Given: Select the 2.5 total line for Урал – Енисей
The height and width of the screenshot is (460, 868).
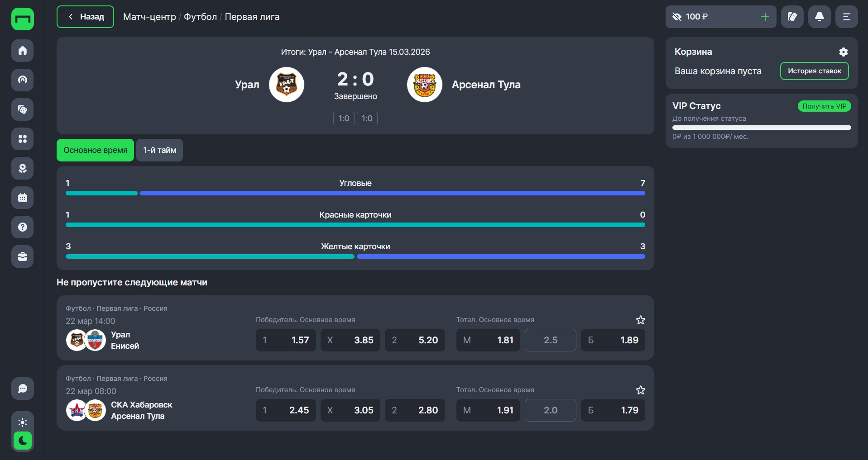Looking at the screenshot, I should (550, 340).
